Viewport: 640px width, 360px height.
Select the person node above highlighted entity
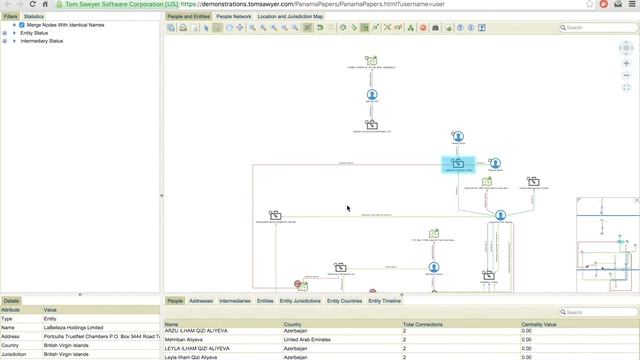click(x=458, y=136)
